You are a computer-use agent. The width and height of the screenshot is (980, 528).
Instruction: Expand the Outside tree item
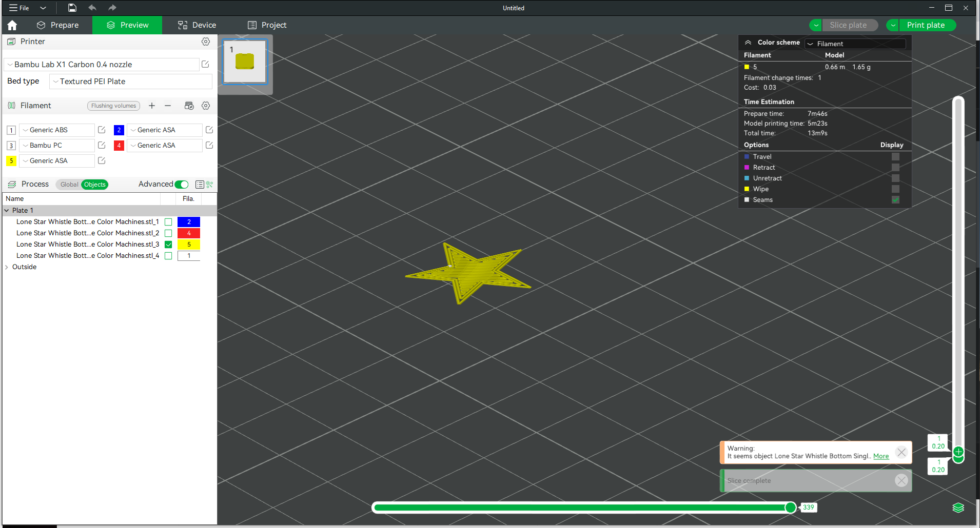coord(7,267)
